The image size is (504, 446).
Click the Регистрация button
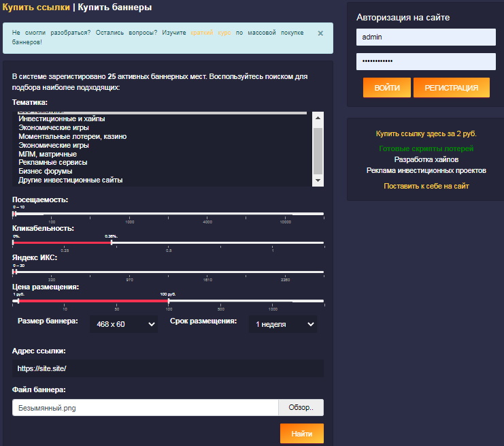(x=451, y=88)
